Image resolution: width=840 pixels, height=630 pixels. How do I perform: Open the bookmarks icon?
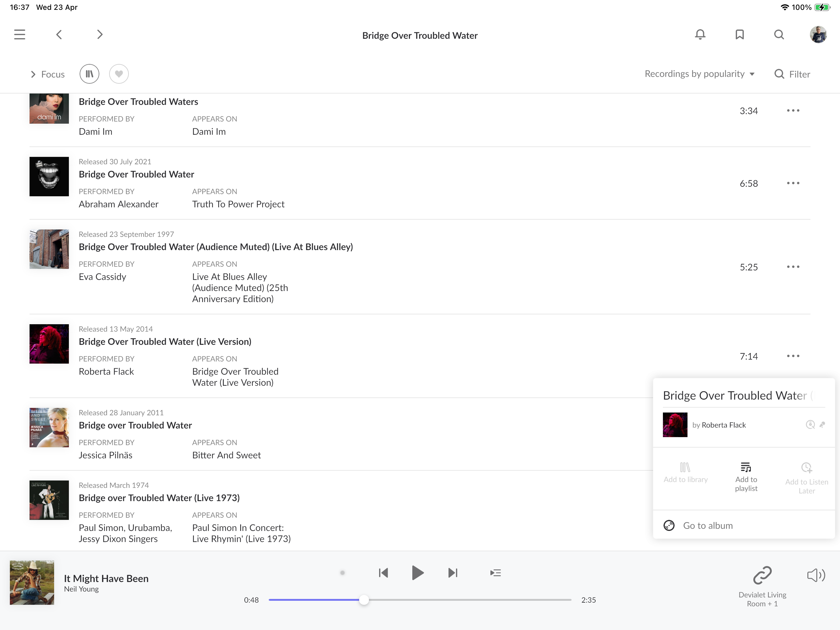pos(739,34)
